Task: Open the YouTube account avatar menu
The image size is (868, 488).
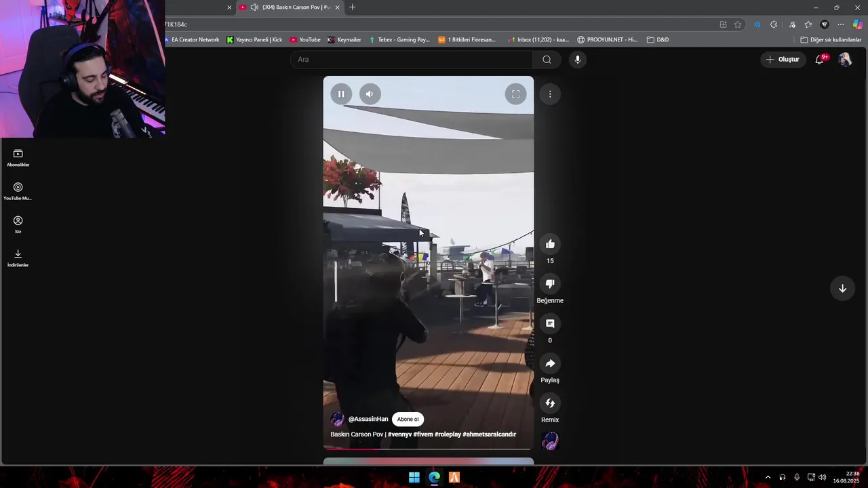Action: point(845,60)
